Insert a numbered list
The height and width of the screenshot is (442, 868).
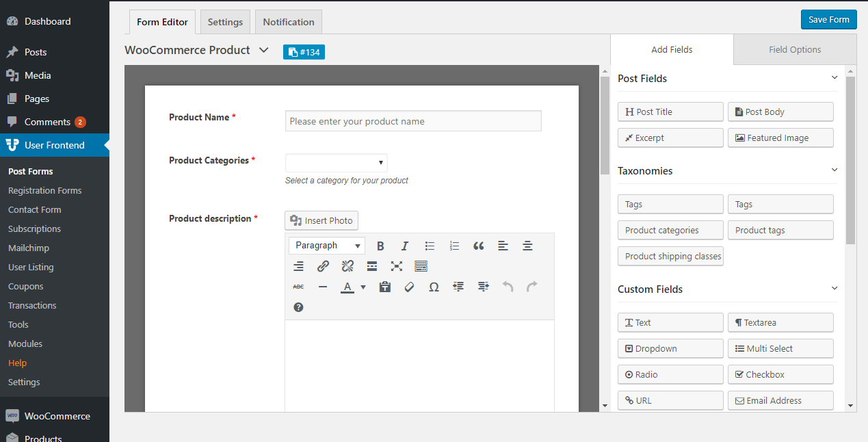click(x=454, y=246)
